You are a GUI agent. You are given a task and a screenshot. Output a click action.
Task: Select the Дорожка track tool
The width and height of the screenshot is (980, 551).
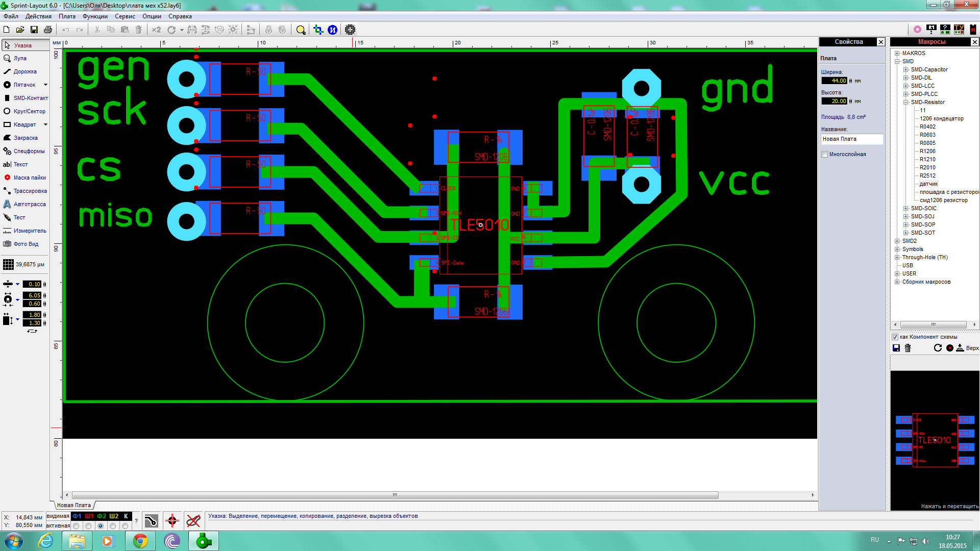click(x=25, y=71)
